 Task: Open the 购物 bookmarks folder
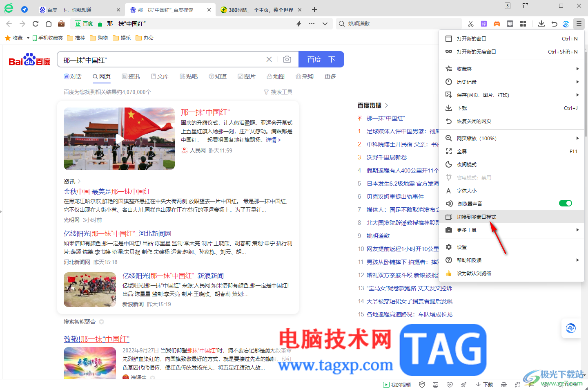point(99,38)
